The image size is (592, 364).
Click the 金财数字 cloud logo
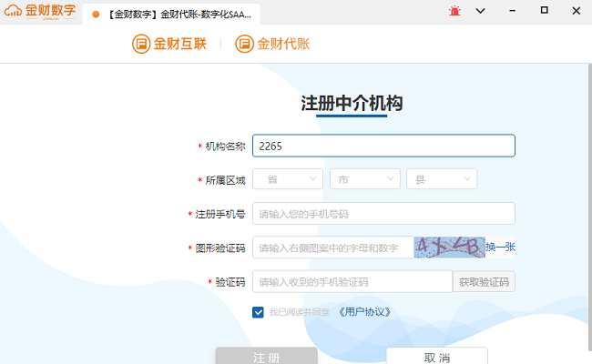coord(40,11)
